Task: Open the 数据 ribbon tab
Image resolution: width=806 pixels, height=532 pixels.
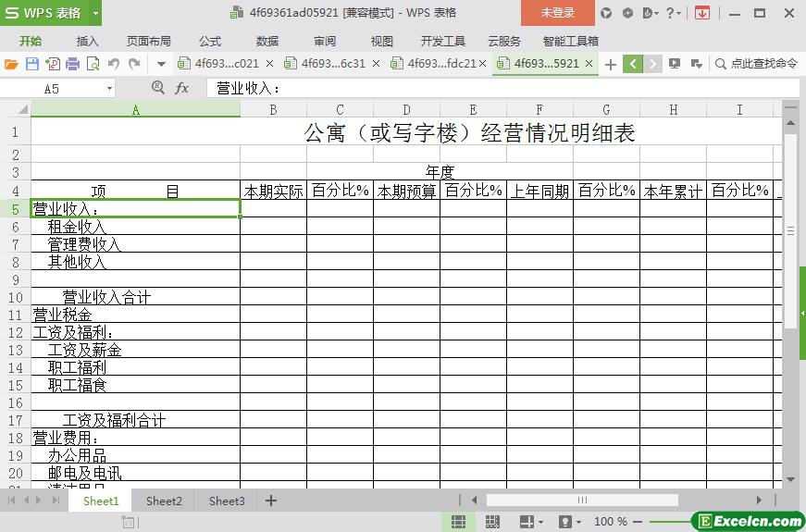Action: tap(267, 41)
